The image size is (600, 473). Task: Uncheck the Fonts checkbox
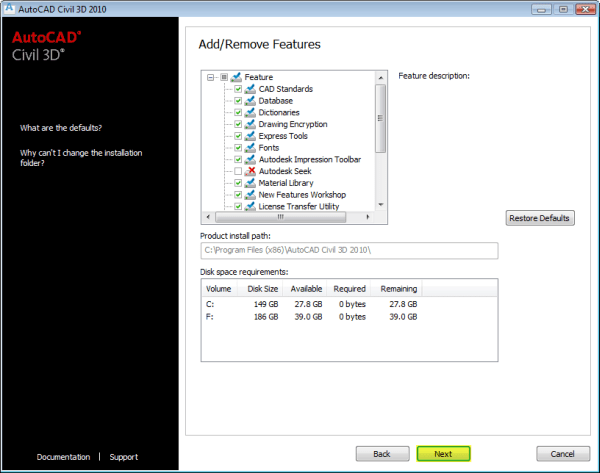pos(238,148)
